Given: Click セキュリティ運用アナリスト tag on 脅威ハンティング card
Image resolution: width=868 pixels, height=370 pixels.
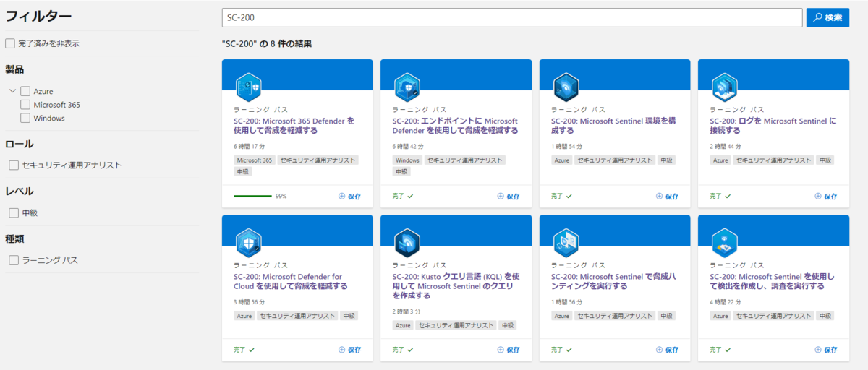Looking at the screenshot, I should (x=615, y=316).
